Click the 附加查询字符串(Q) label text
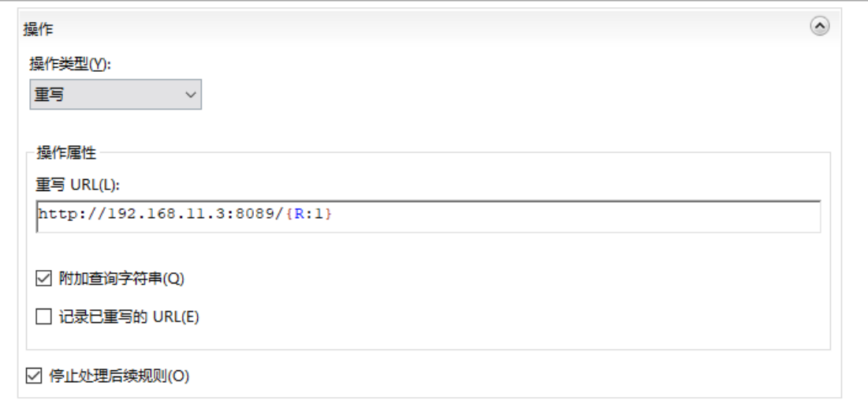The width and height of the screenshot is (868, 412). [x=121, y=279]
